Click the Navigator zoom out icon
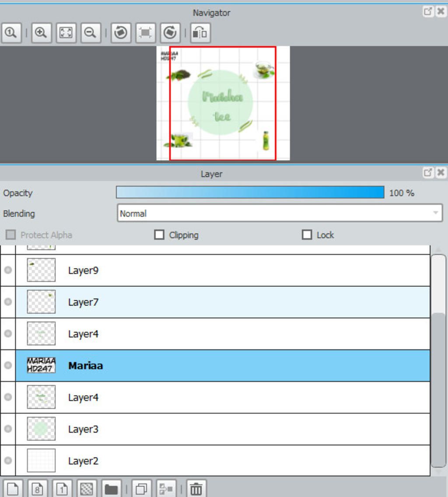Viewport: 448px width, 497px height. click(91, 33)
